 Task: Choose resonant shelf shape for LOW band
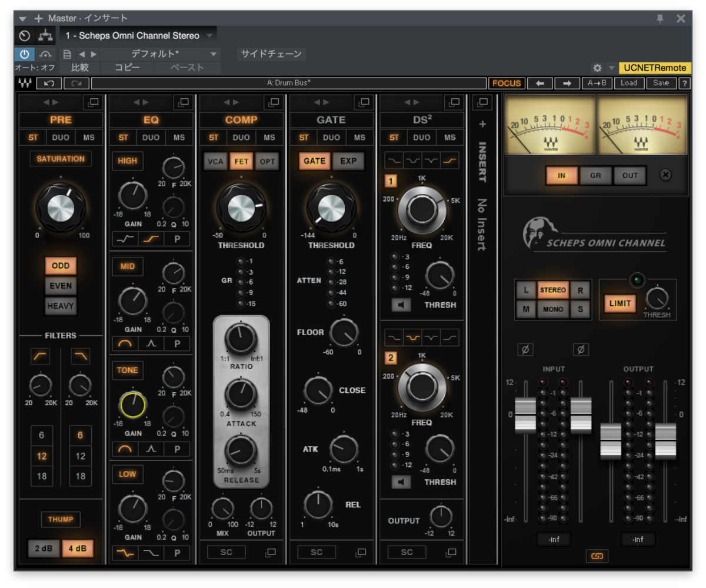click(125, 553)
